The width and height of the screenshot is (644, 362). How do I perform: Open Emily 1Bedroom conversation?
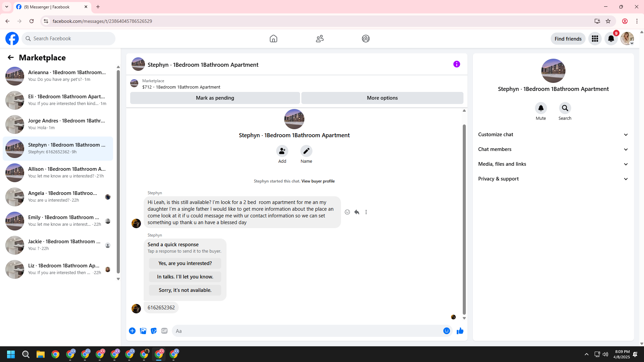pyautogui.click(x=58, y=221)
